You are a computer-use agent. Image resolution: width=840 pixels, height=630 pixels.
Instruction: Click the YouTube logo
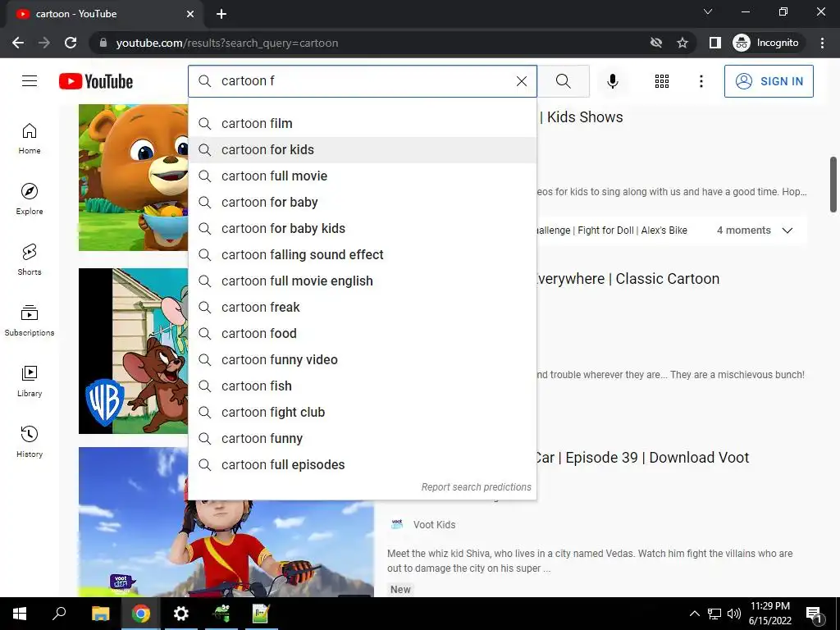point(96,81)
